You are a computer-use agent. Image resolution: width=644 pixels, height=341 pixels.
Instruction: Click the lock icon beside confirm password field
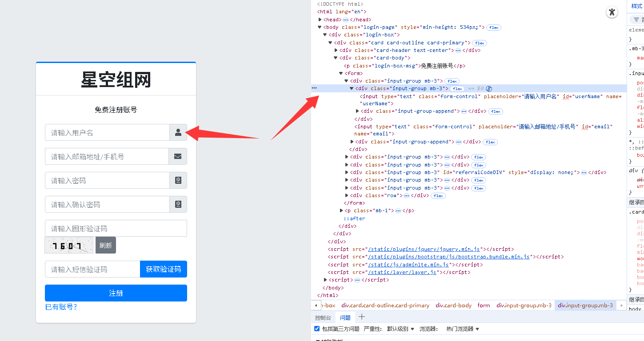click(x=178, y=204)
